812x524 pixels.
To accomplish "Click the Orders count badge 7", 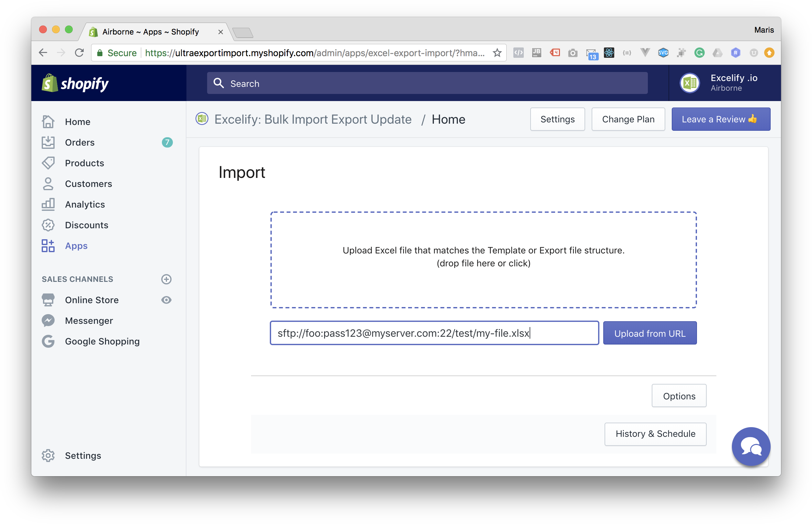I will pos(167,142).
